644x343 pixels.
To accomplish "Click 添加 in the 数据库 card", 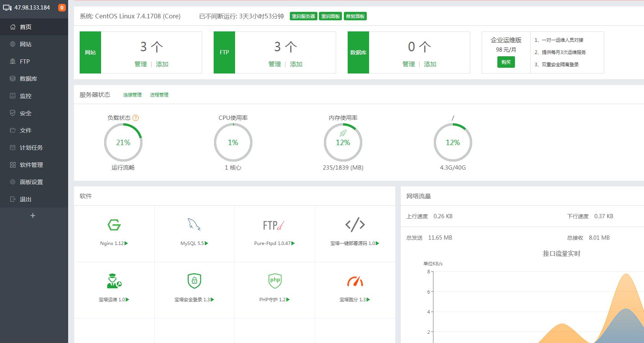I will [x=430, y=64].
